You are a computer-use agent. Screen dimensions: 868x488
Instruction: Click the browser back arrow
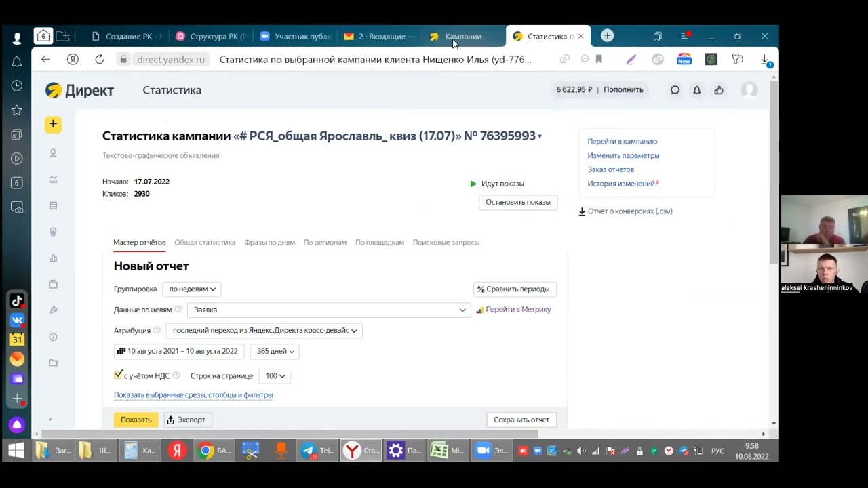click(45, 60)
